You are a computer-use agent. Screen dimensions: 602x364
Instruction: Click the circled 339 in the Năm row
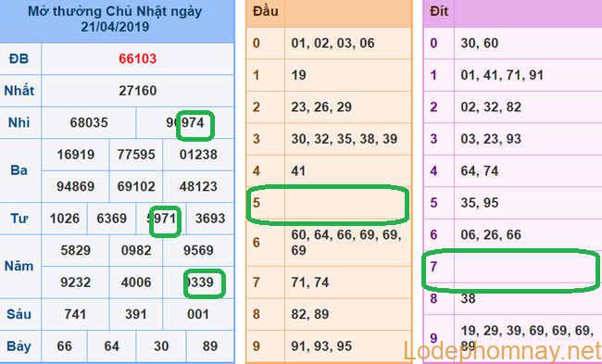pyautogui.click(x=205, y=283)
